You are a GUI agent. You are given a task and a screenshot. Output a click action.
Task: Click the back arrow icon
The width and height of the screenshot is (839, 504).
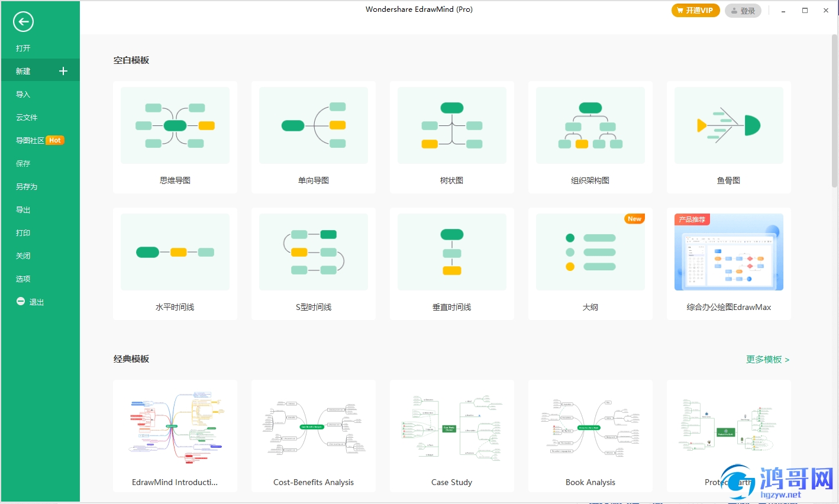click(x=23, y=22)
